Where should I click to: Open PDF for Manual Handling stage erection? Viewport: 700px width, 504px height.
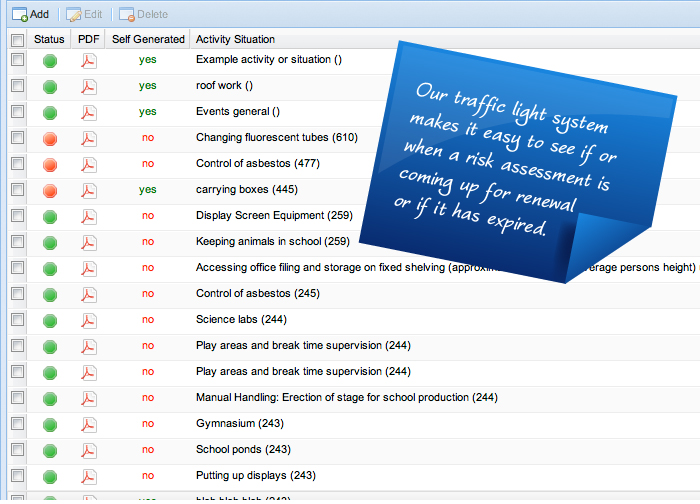click(88, 399)
